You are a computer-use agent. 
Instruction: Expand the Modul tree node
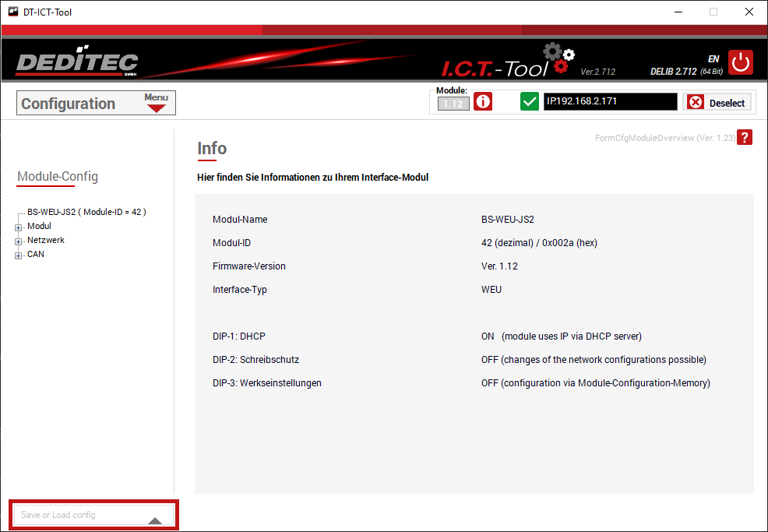19,227
